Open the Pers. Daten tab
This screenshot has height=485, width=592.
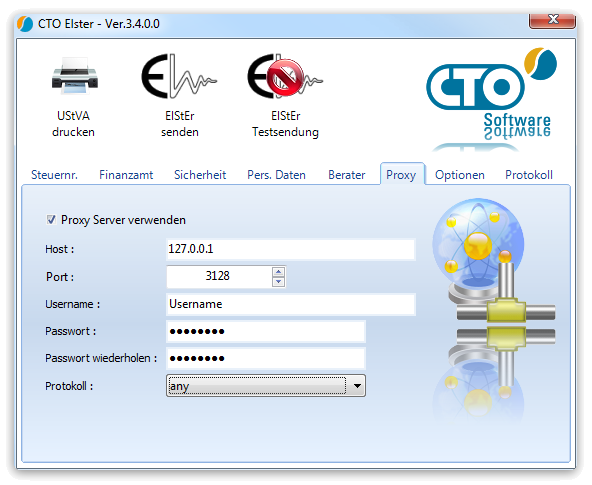[x=276, y=175]
